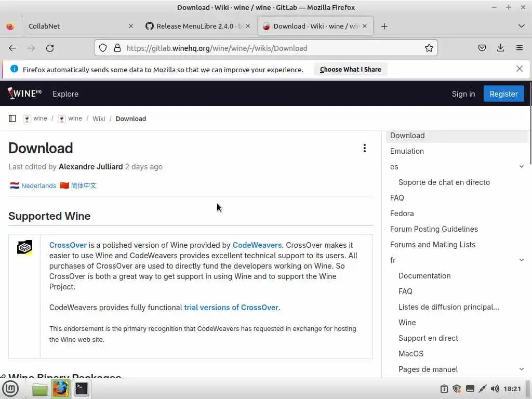Open the Firefox application menu

tap(520, 48)
